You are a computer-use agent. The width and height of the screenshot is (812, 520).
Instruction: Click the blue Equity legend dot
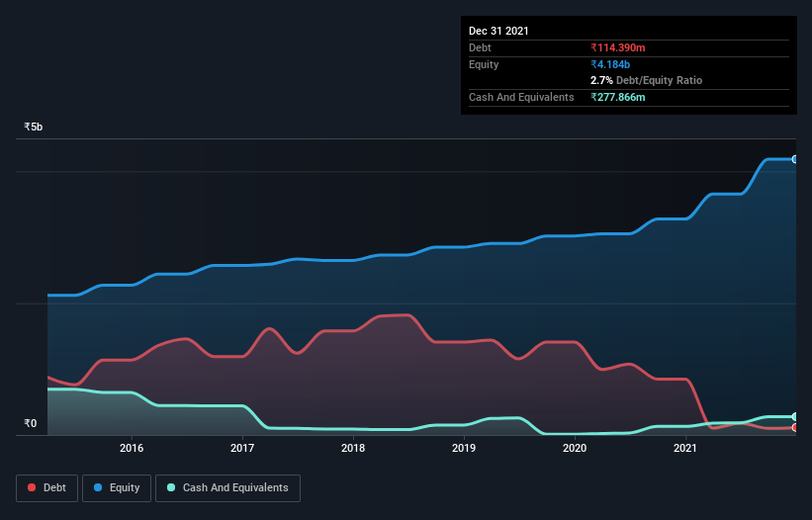tap(98, 487)
